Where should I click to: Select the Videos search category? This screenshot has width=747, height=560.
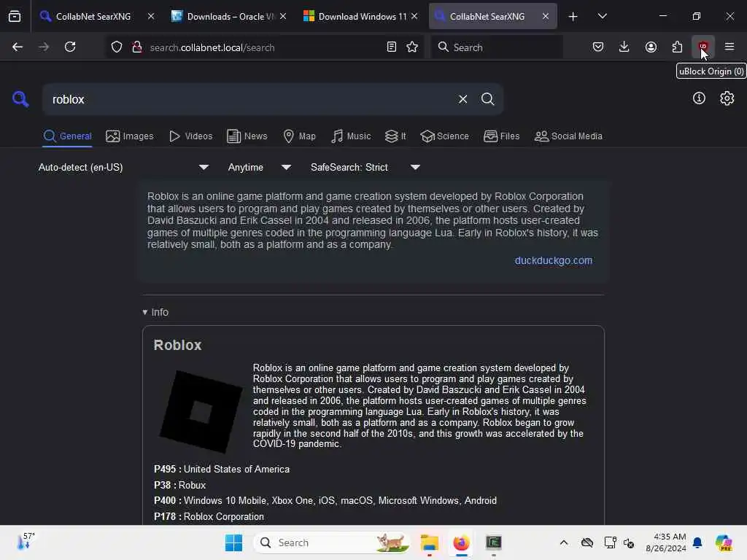point(190,136)
